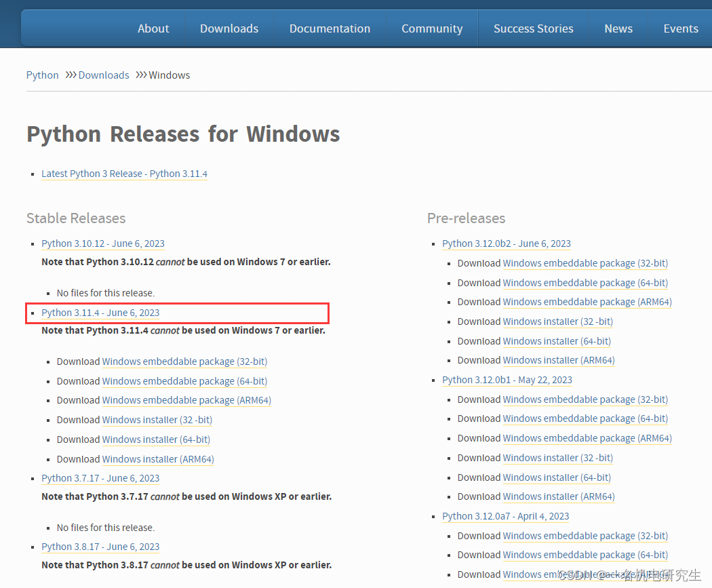Open Python 3.10.12 - June 6, 2023 release
The height and width of the screenshot is (588, 712).
coord(103,243)
